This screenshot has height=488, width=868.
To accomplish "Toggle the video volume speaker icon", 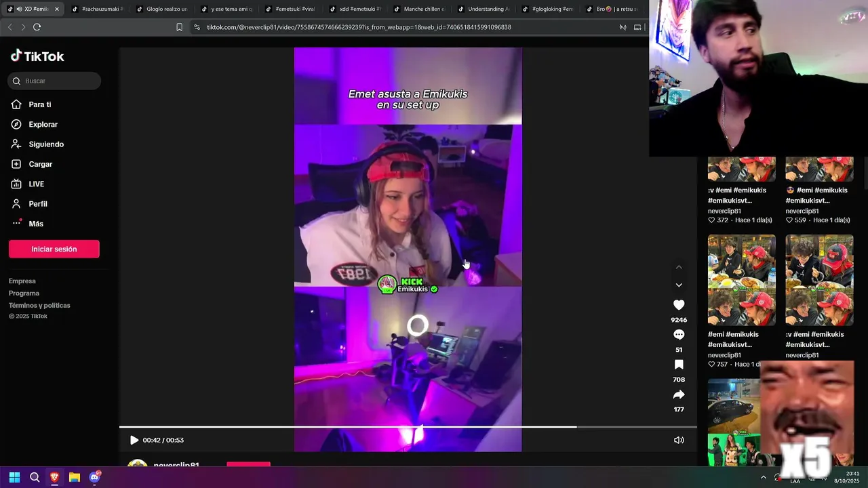I will 679,440.
